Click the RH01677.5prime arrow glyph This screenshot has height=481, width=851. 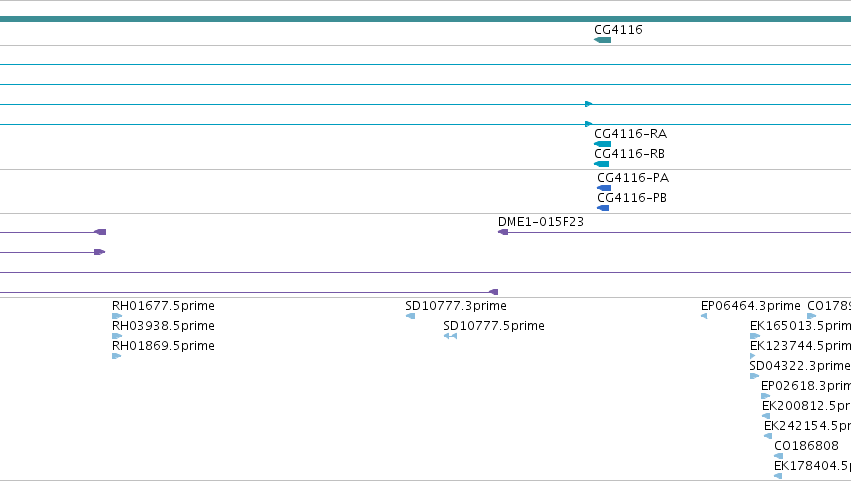(x=117, y=316)
